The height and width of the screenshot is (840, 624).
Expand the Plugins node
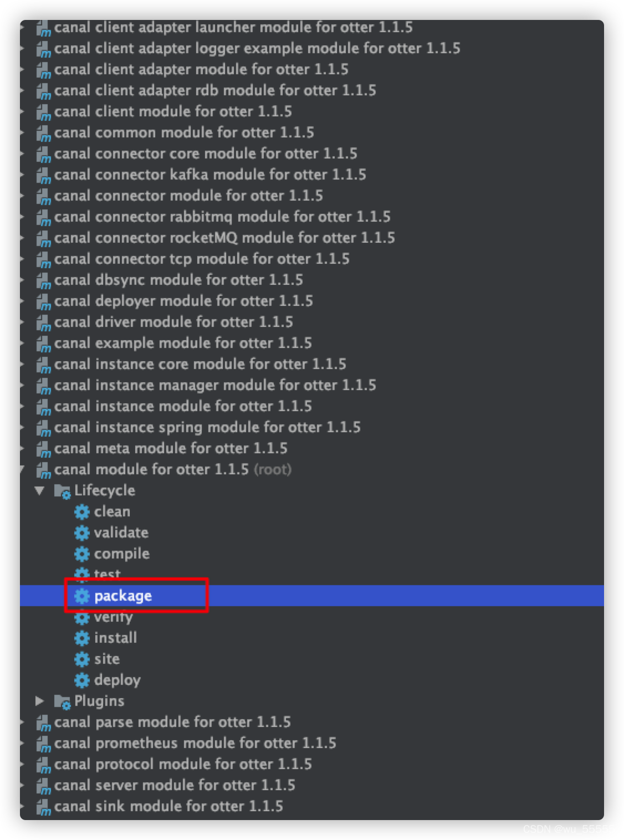click(39, 701)
